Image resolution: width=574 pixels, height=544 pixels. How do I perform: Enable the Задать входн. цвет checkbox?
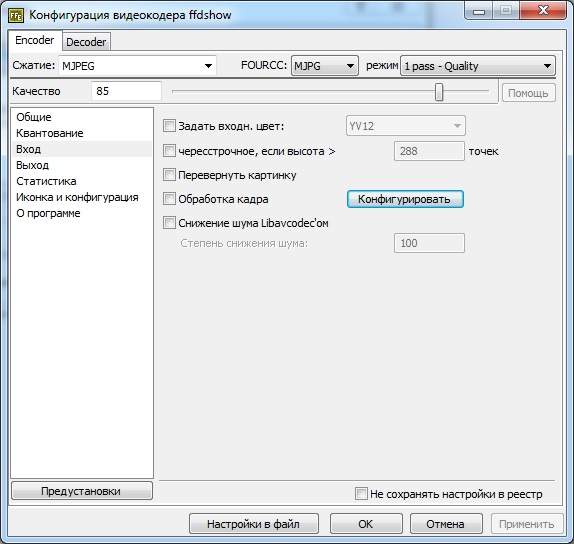[169, 126]
